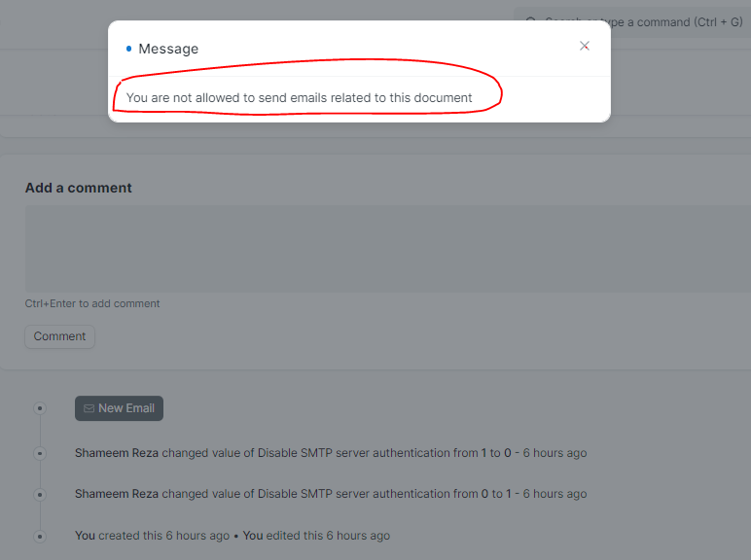The width and height of the screenshot is (751, 560).
Task: Click the 6 hours ago timestamp on 1 to 0 entry
Action: click(554, 453)
